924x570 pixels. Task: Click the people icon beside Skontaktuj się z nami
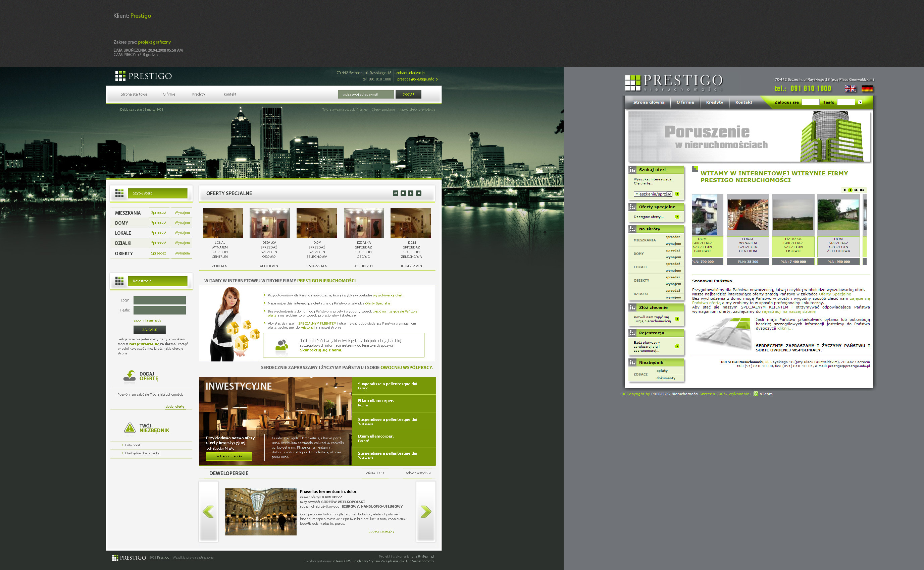pos(281,345)
